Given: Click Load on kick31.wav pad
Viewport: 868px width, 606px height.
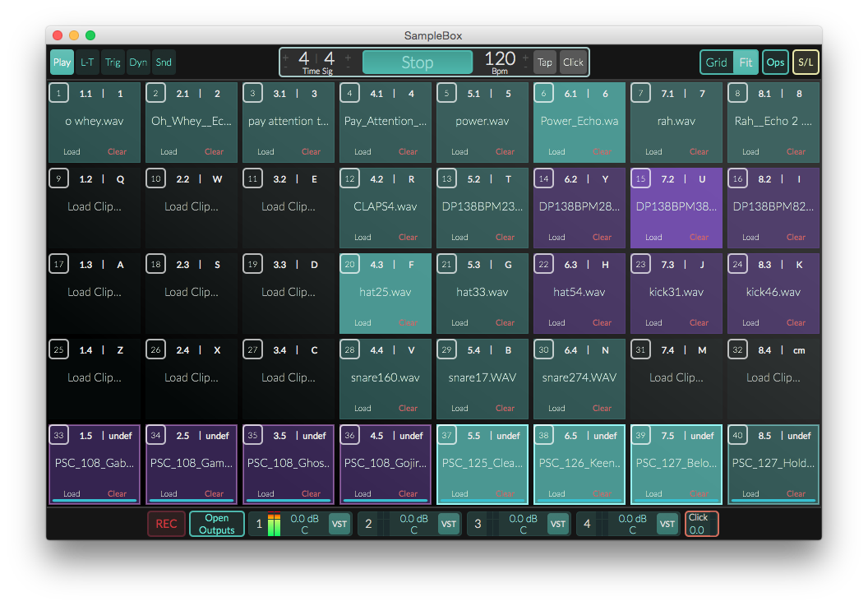Looking at the screenshot, I should (x=653, y=322).
